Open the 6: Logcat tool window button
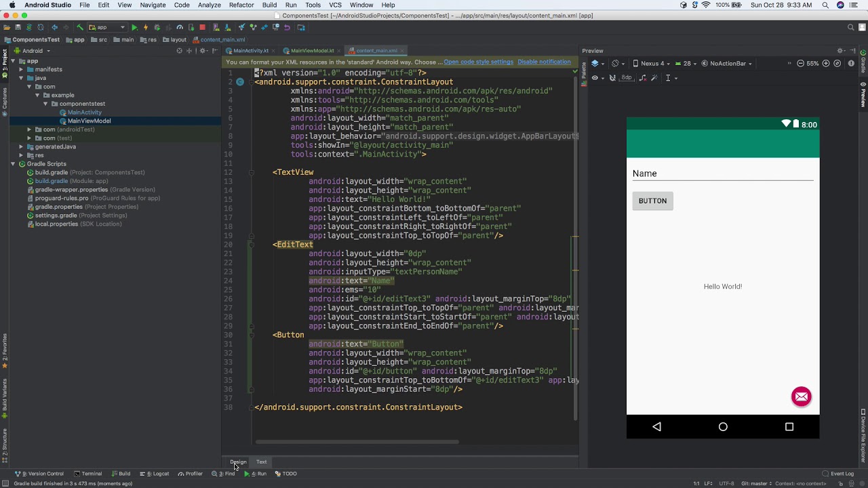The image size is (868, 488). (155, 474)
